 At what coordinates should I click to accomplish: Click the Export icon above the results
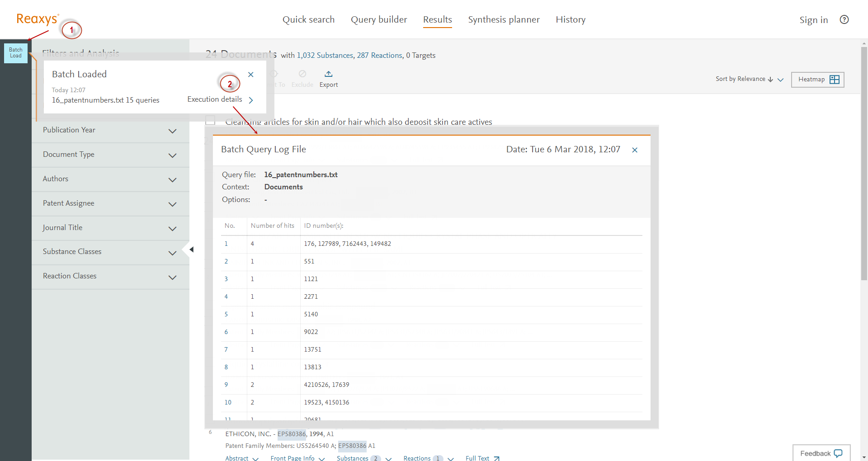coord(328,78)
